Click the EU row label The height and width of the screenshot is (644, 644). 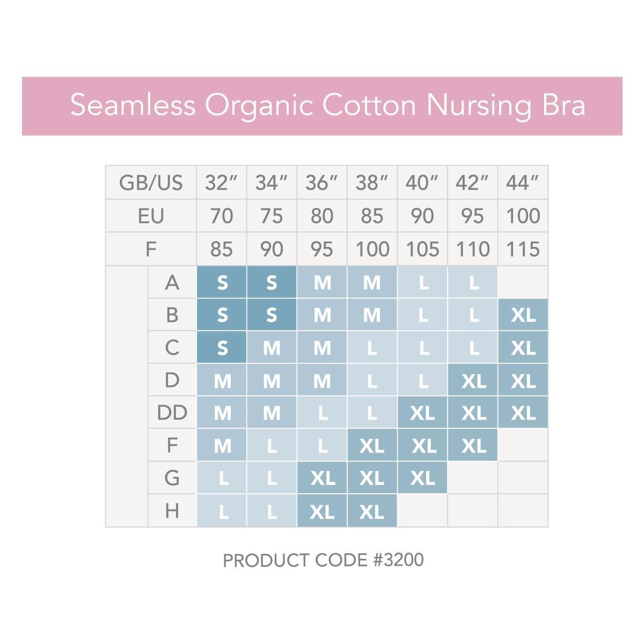(x=151, y=216)
